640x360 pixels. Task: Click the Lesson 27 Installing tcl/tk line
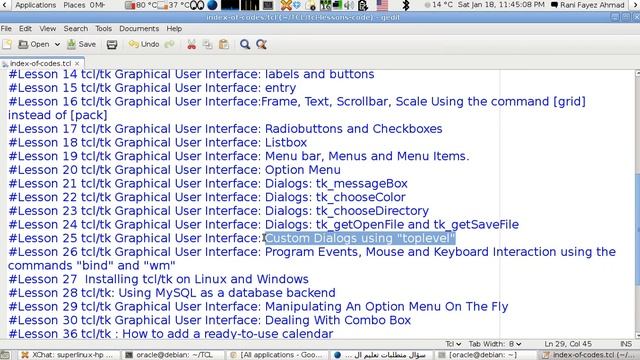[158, 279]
